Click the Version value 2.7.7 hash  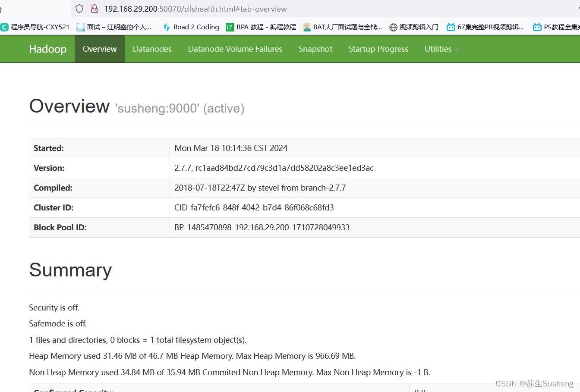coord(274,168)
